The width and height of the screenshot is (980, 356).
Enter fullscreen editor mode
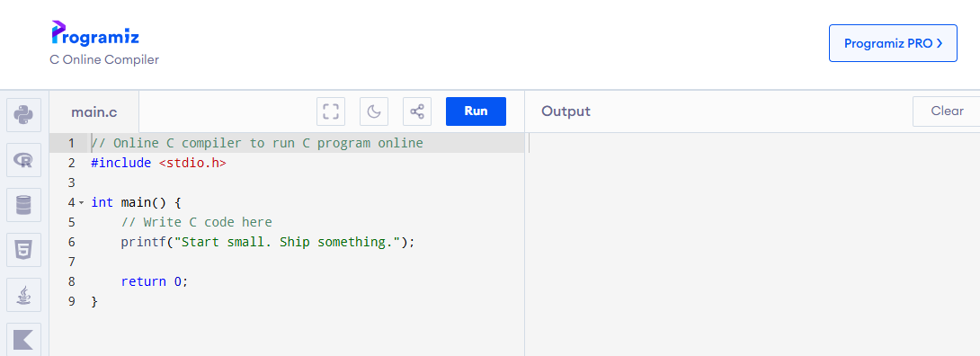(331, 111)
